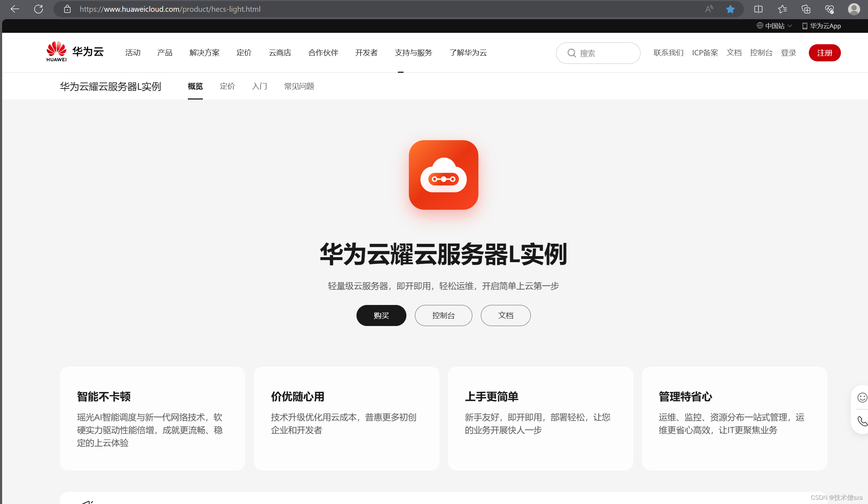The width and height of the screenshot is (868, 504).
Task: Open the 华为云App link
Action: click(x=821, y=26)
